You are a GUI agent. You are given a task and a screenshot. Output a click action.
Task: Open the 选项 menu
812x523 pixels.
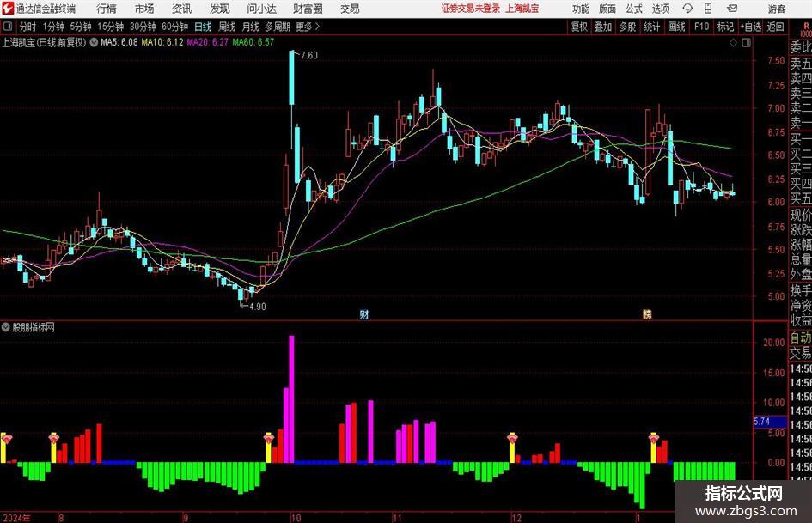(x=660, y=9)
